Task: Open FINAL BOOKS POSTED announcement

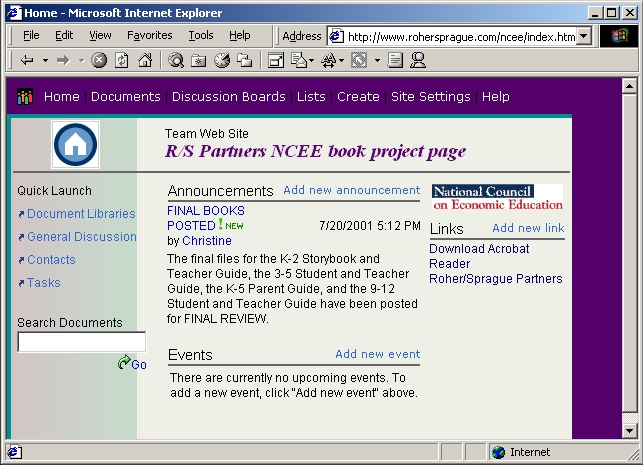Action: coord(205,218)
